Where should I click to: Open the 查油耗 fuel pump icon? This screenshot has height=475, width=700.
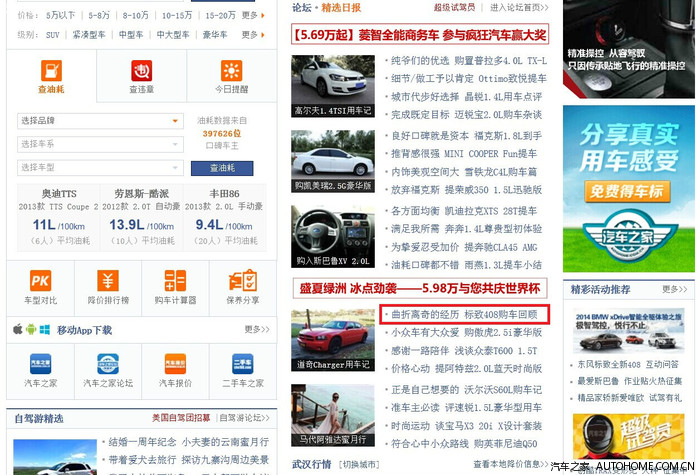coord(51,71)
